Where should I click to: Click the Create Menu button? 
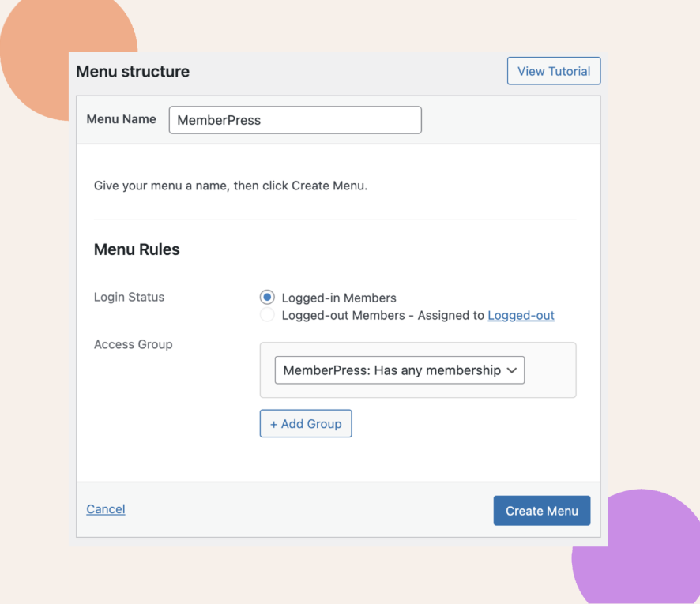click(541, 510)
